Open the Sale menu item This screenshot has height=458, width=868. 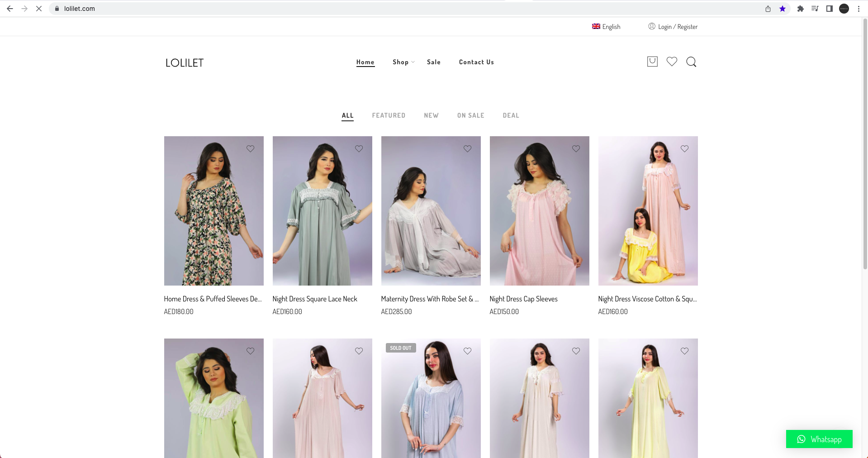point(433,62)
